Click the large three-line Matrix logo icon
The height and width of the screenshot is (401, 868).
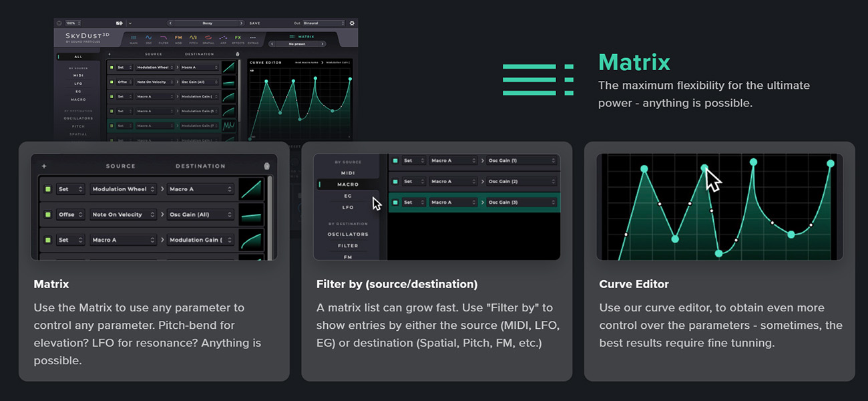pos(537,80)
